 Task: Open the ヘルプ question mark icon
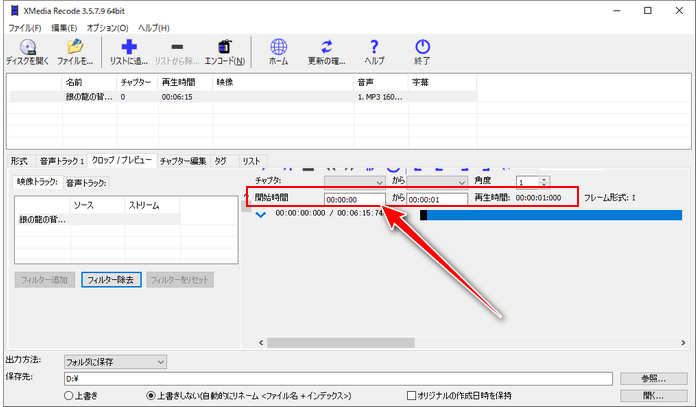(374, 47)
